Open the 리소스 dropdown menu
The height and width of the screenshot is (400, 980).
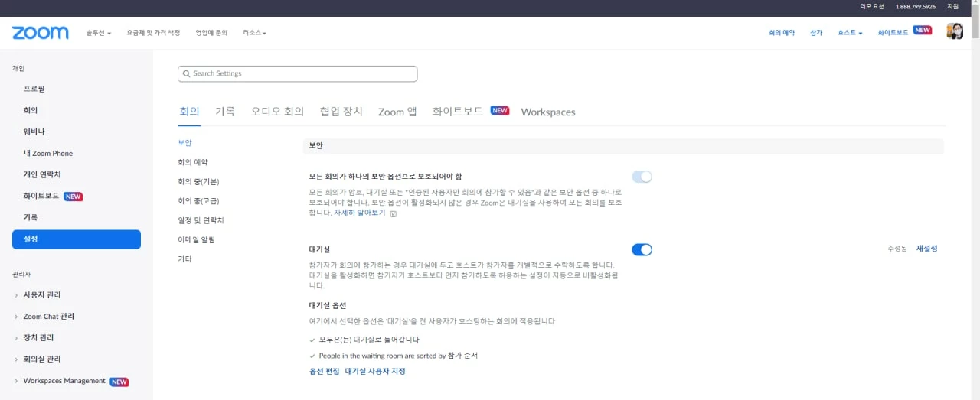pos(255,34)
